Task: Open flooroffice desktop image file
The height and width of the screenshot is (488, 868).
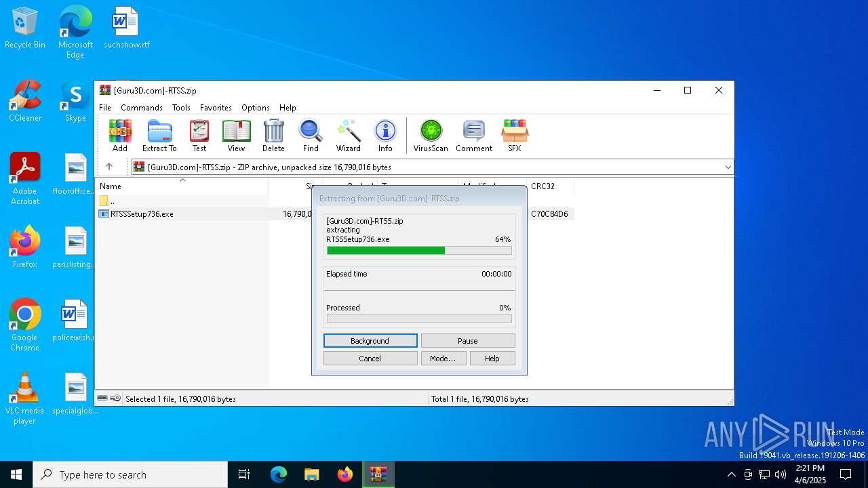Action: (x=75, y=174)
